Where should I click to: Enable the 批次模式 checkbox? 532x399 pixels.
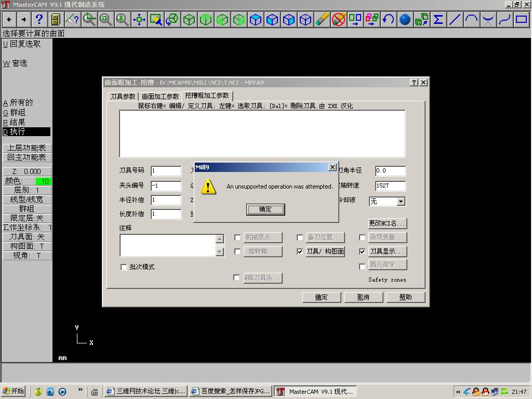(x=124, y=267)
